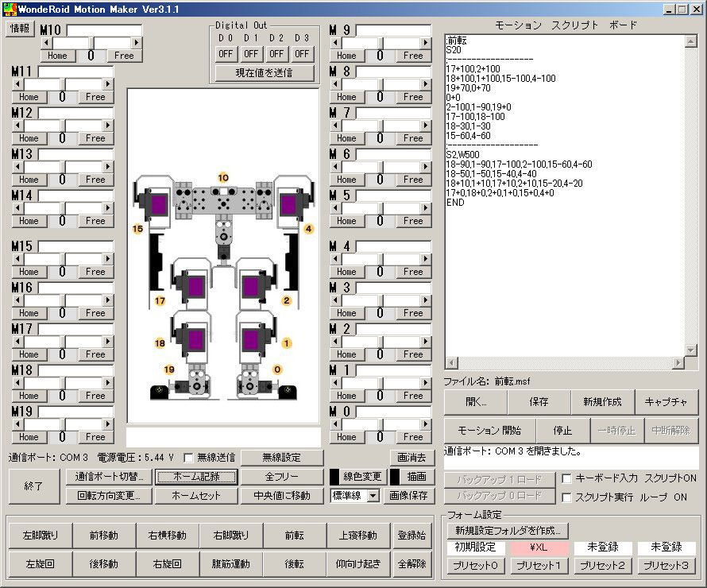Open the 標準線 line style dropdown
Image resolution: width=707 pixels, height=588 pixels.
(x=373, y=496)
